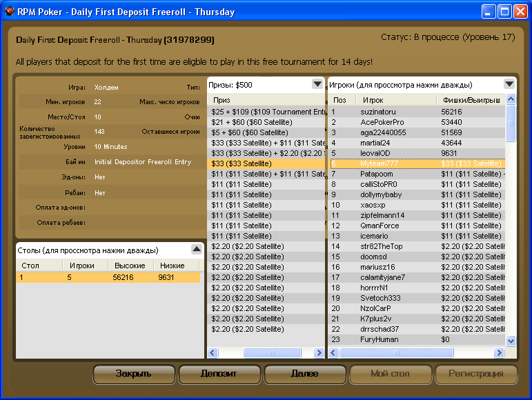The image size is (532, 400).
Task: Select player mariusz16 row
Action: tap(417, 267)
